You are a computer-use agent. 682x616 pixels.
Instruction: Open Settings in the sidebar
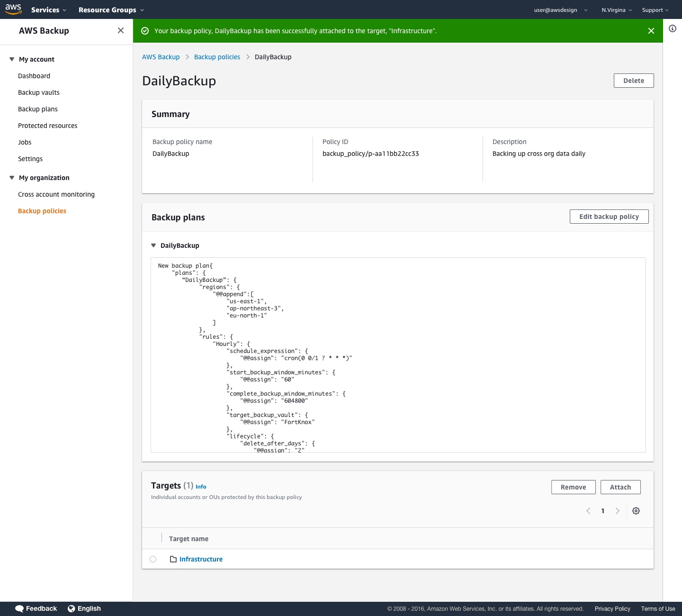[x=30, y=159]
